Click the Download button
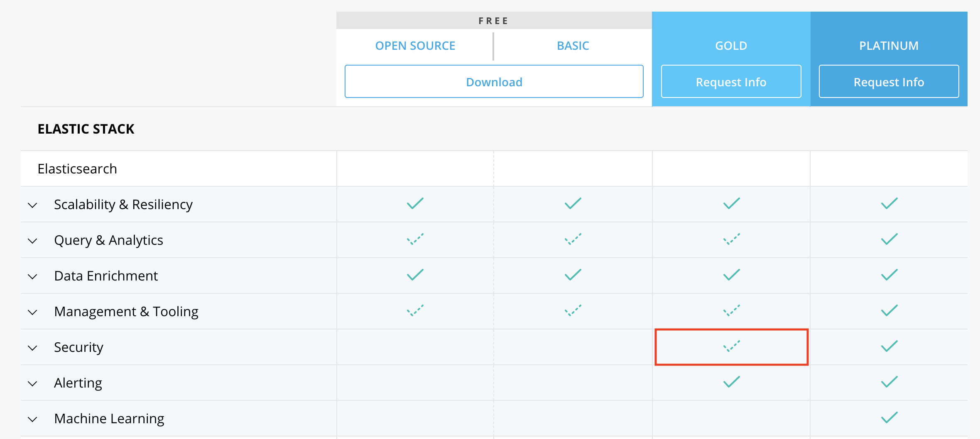Image resolution: width=980 pixels, height=439 pixels. (x=494, y=81)
